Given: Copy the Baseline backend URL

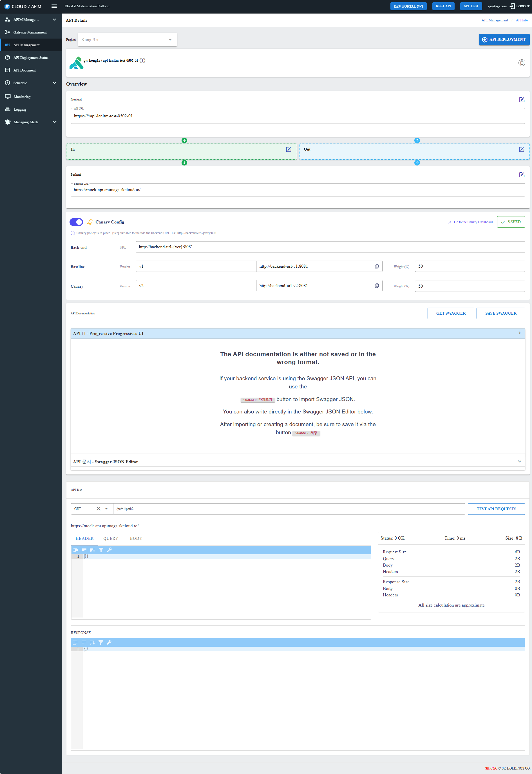Looking at the screenshot, I should coord(377,266).
